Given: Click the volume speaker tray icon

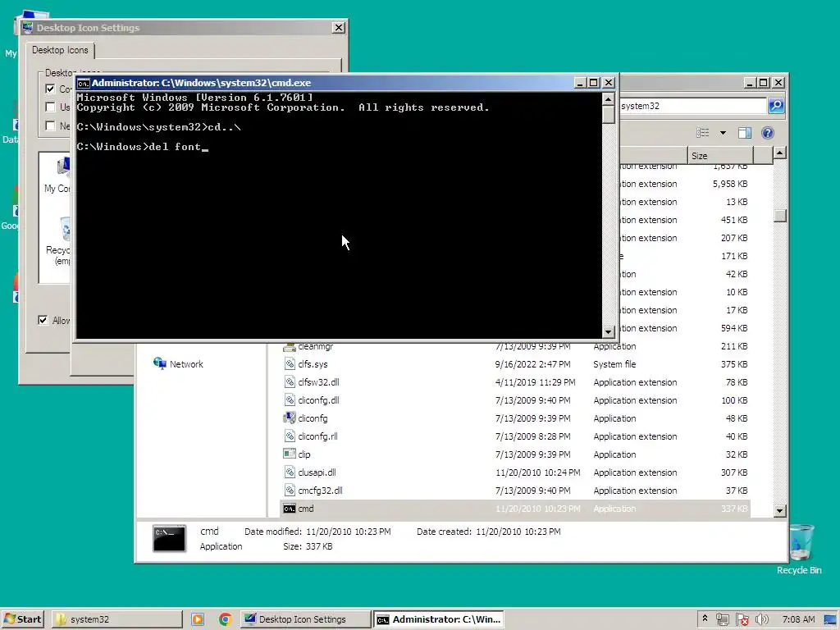Looking at the screenshot, I should pyautogui.click(x=761, y=619).
